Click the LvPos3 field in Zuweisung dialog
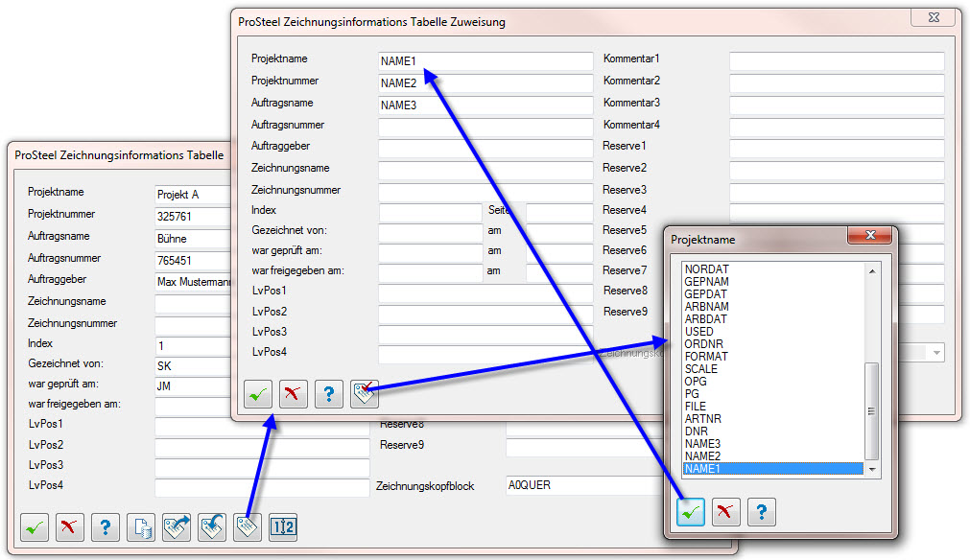The height and width of the screenshot is (560, 970). (485, 335)
